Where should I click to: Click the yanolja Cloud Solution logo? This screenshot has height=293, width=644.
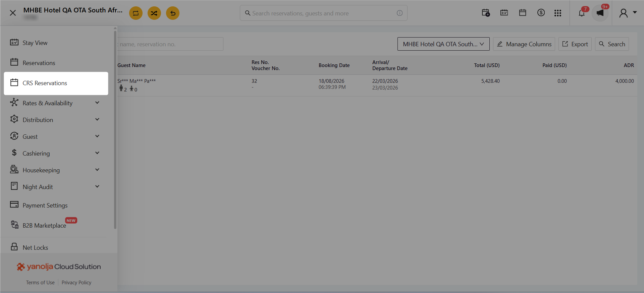59,267
